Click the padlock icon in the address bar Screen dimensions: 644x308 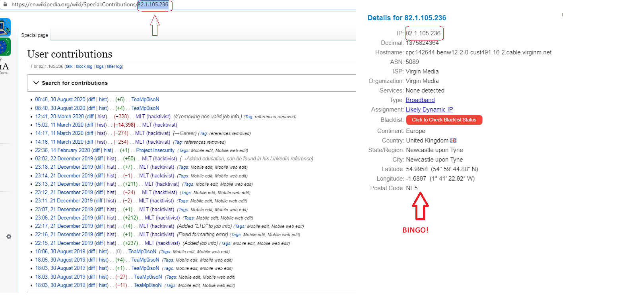[x=5, y=4]
